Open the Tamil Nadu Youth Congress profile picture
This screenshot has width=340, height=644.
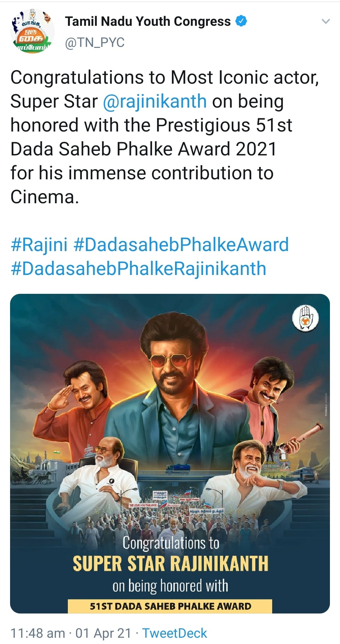(x=32, y=31)
